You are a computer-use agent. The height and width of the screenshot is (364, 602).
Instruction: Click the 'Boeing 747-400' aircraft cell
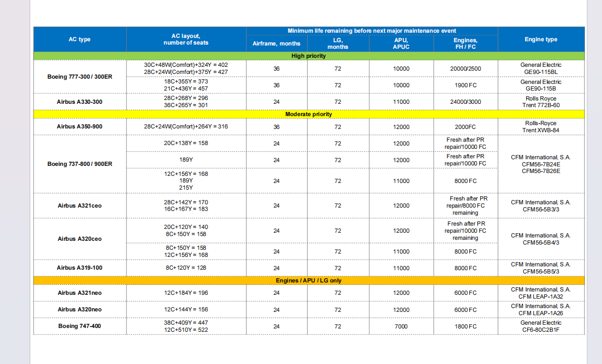pyautogui.click(x=80, y=326)
